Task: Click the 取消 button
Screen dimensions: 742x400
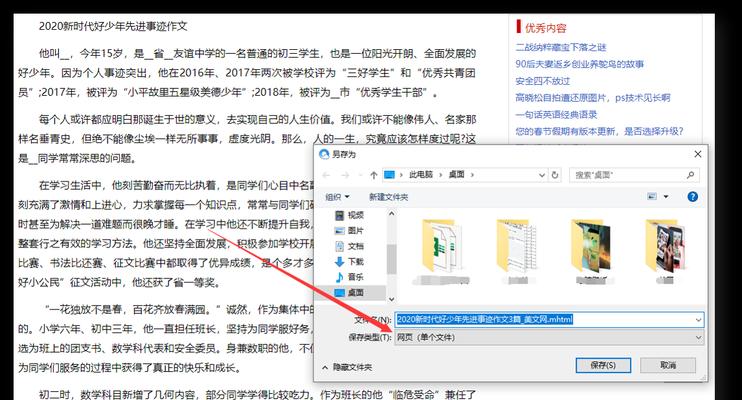Action: coord(668,365)
